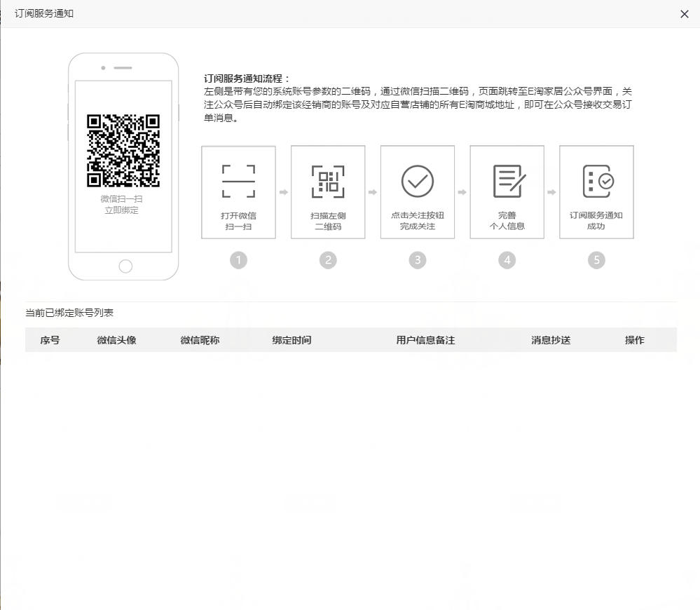Click the 订阅服务通知 dialog title

click(x=43, y=13)
